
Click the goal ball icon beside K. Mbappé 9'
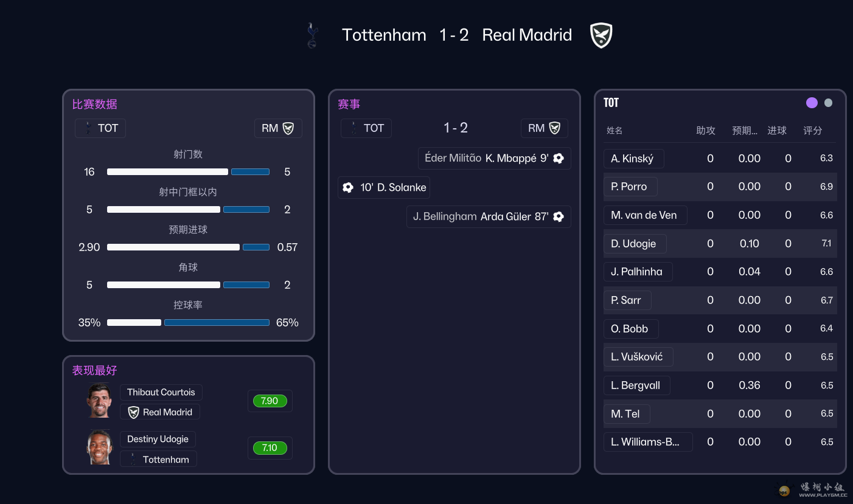click(x=559, y=159)
